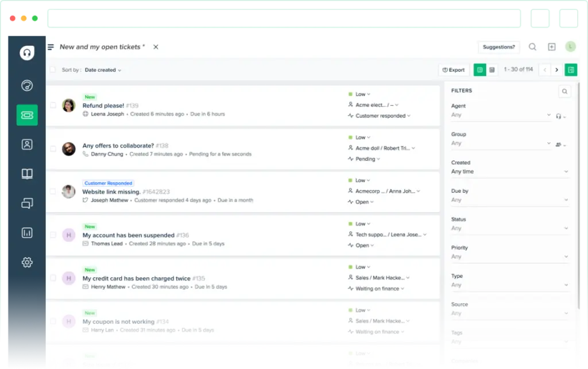The image size is (588, 369).
Task: Open the admin Settings gear in sidebar
Action: pos(26,262)
